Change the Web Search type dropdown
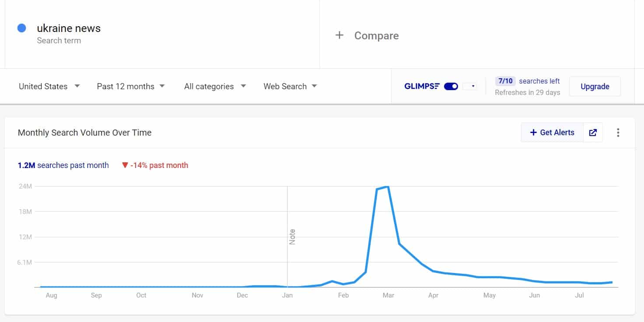The height and width of the screenshot is (322, 644). coord(290,86)
